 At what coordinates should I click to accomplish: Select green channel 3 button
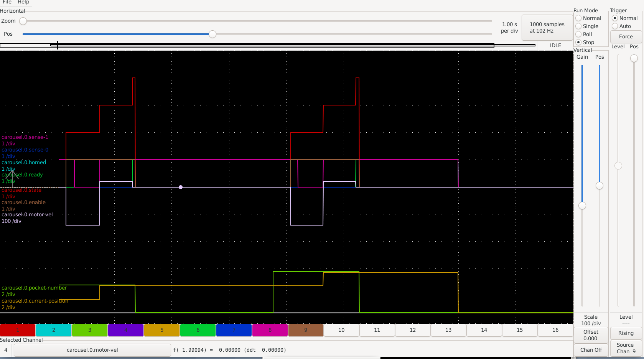click(90, 330)
